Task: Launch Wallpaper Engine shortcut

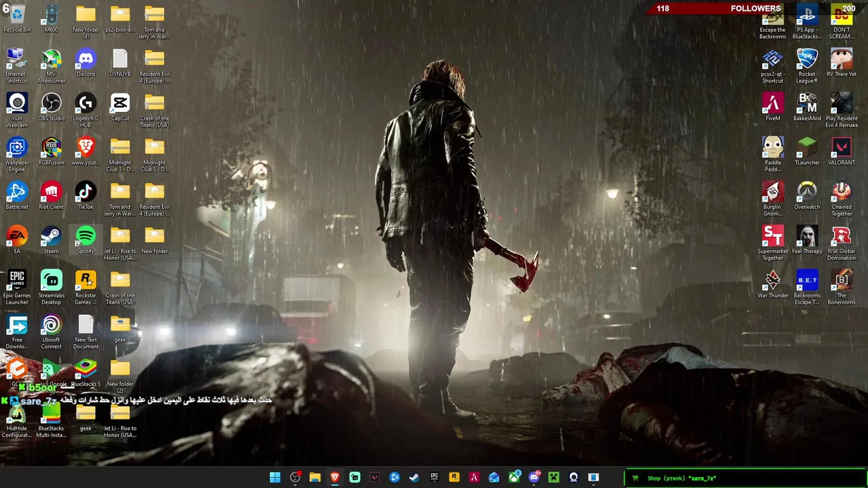Action: point(17,155)
